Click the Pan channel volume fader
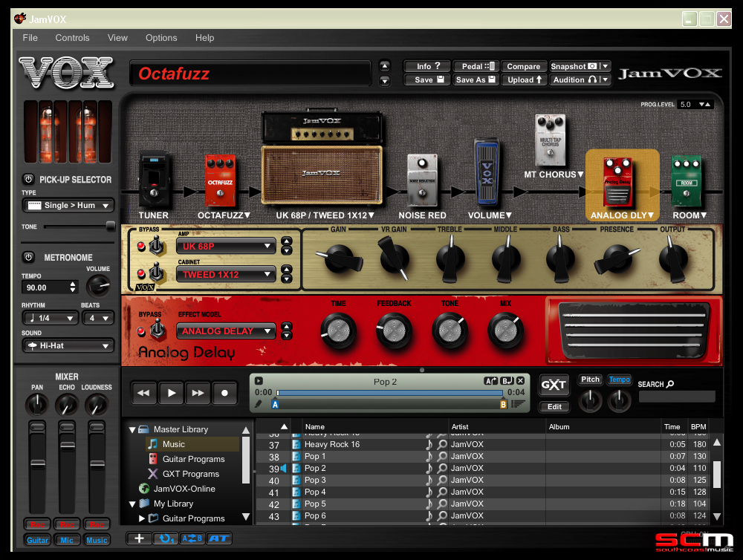The height and width of the screenshot is (560, 743). (x=37, y=464)
